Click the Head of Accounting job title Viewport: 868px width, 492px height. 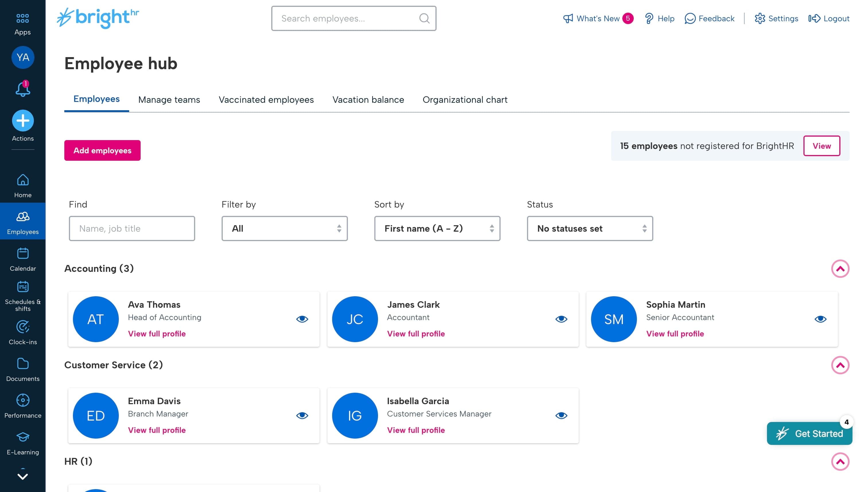164,317
